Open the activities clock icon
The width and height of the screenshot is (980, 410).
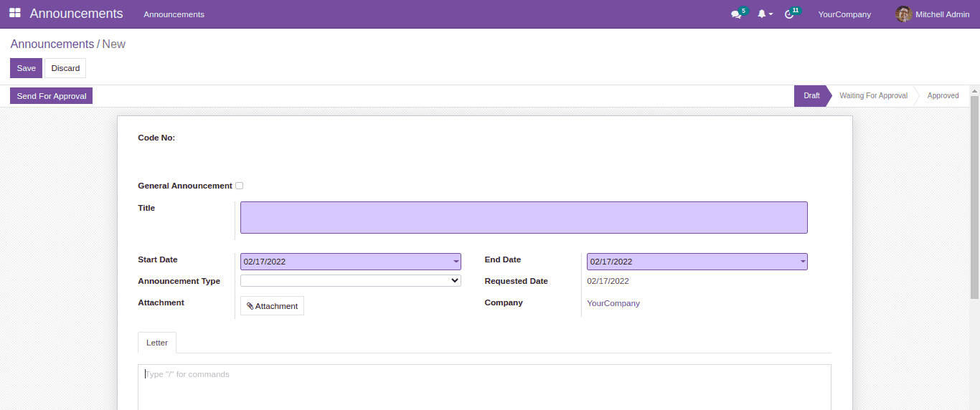(790, 14)
